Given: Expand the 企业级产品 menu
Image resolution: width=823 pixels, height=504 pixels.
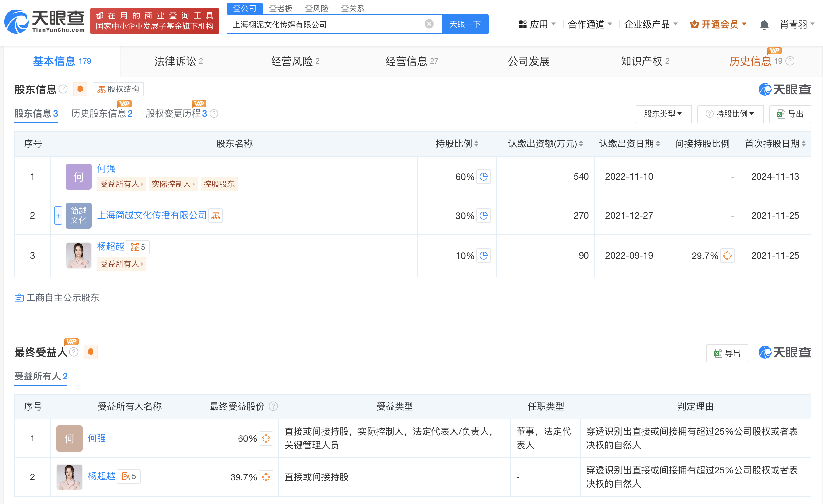Looking at the screenshot, I should click(x=651, y=24).
